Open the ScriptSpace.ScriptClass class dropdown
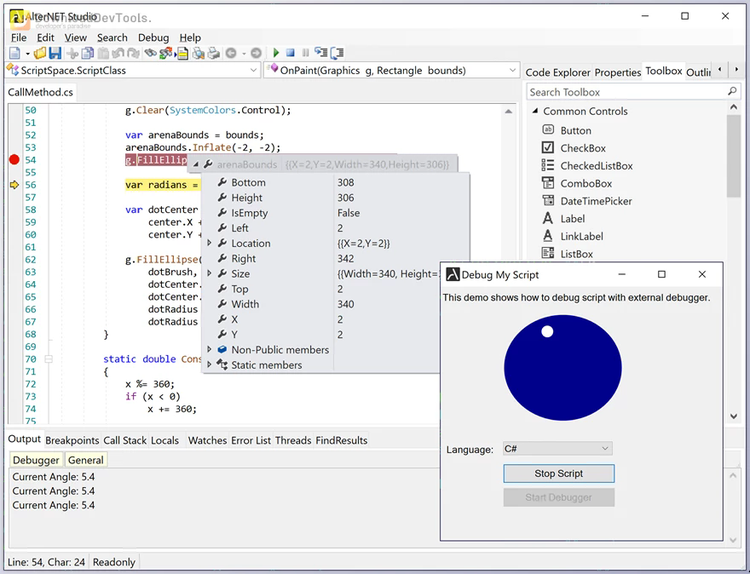Screen dimensions: 750x574 132,70
